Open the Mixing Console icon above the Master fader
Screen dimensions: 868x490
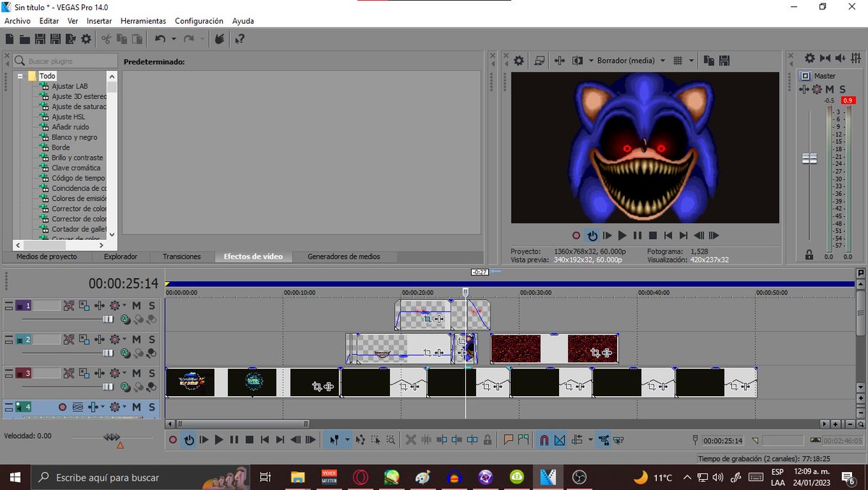(x=855, y=58)
